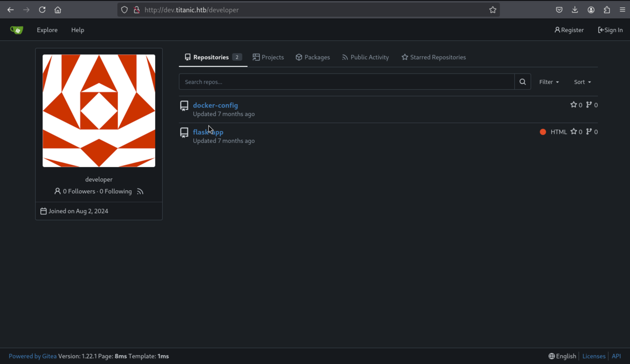Open the developer RSS feed icon
Image resolution: width=630 pixels, height=364 pixels.
click(x=140, y=191)
